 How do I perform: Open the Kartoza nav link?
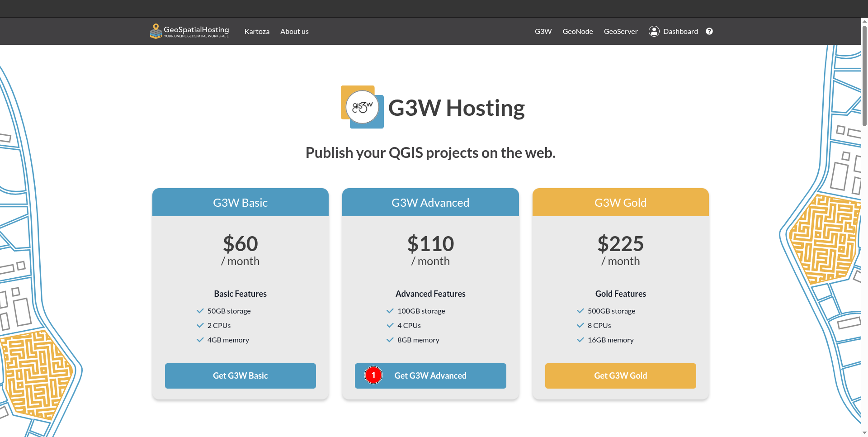(x=257, y=31)
